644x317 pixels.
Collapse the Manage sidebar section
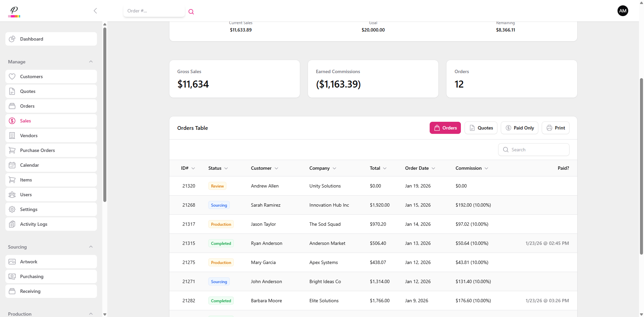(91, 62)
